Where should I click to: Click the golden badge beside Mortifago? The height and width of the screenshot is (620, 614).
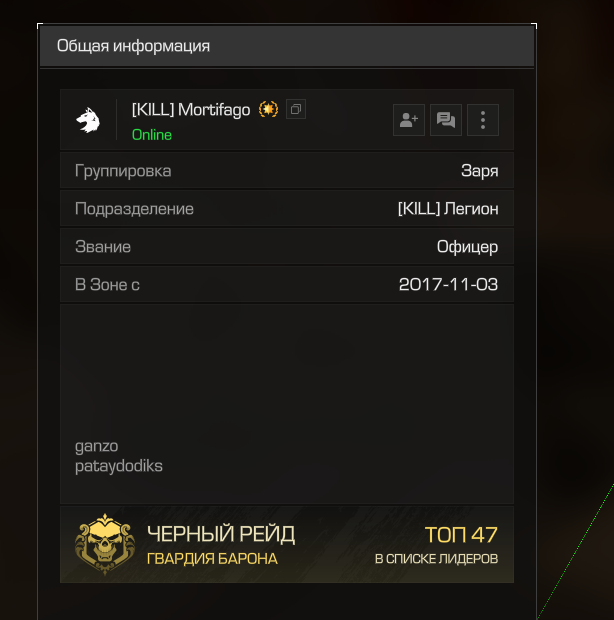coord(268,109)
